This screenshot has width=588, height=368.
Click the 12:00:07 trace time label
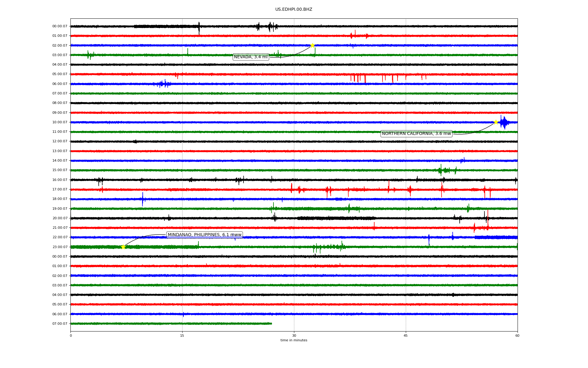60,141
